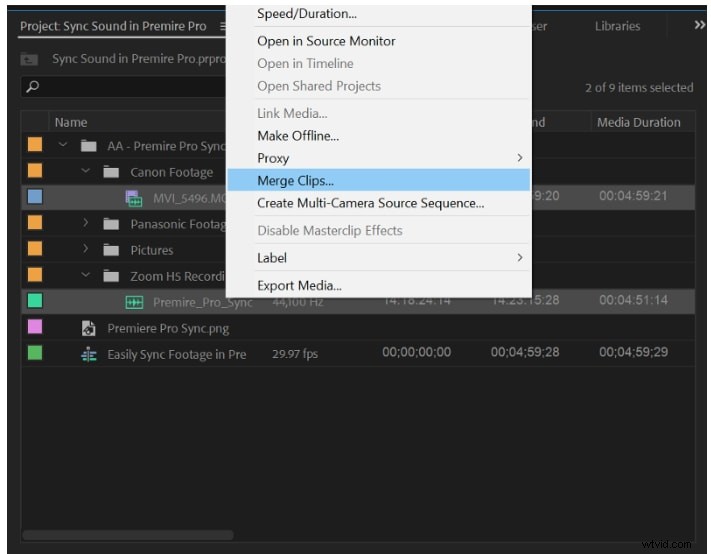Image resolution: width=711 pixels, height=554 pixels.
Task: Collapse the Zoom H5 Recordings bin
Action: 85,275
